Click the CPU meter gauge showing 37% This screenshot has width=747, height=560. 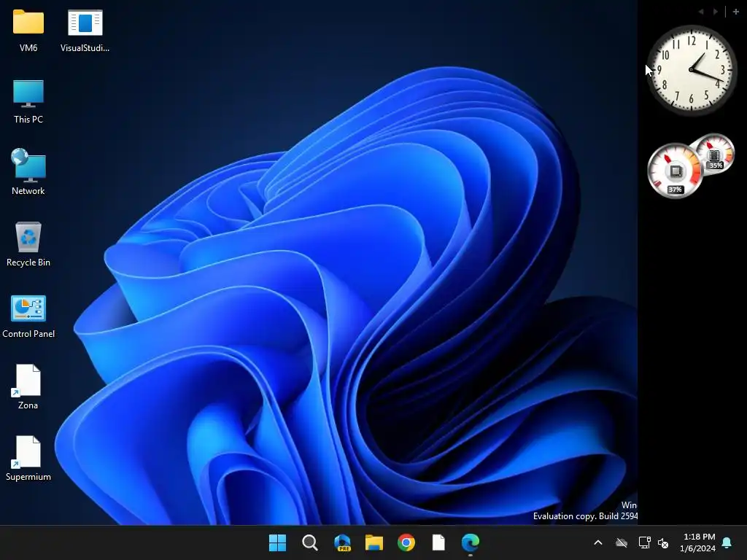[x=675, y=171]
